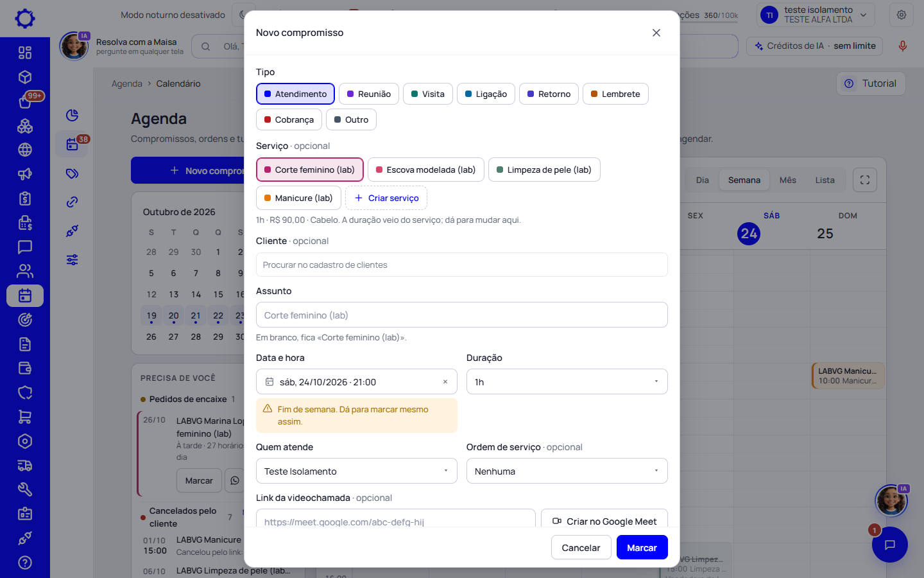Open the link chain icon in secondary sidebar
This screenshot has width=924, height=578.
pos(73,202)
